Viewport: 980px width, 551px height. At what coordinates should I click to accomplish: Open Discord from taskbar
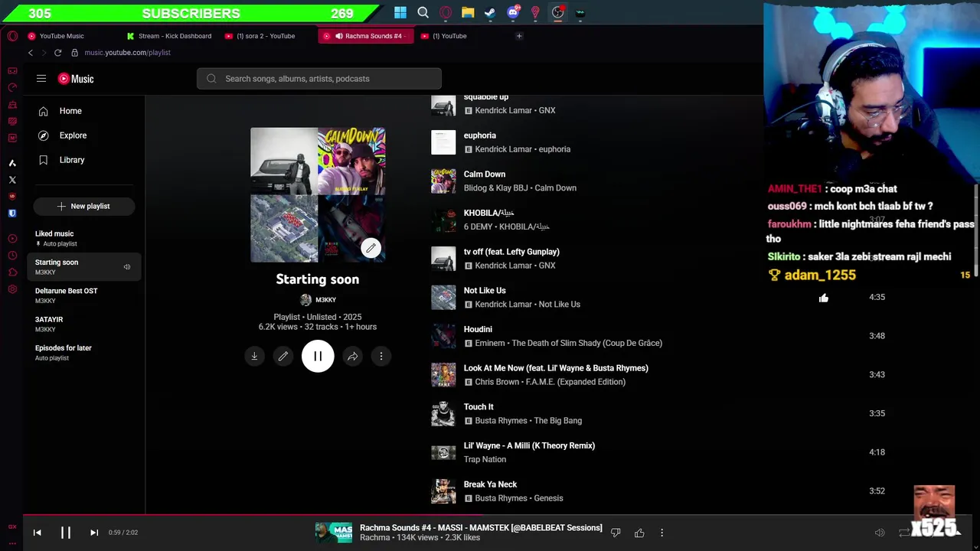[513, 12]
